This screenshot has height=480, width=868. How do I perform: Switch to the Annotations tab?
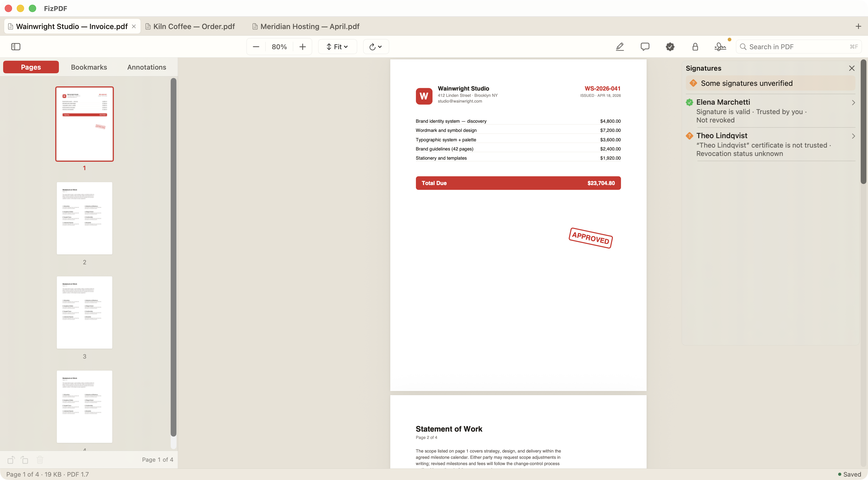pyautogui.click(x=147, y=67)
